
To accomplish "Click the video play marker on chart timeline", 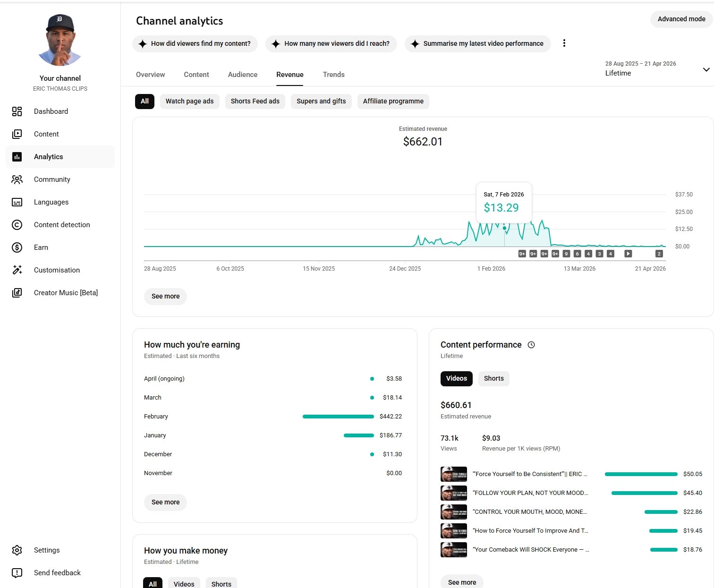I will [x=628, y=254].
